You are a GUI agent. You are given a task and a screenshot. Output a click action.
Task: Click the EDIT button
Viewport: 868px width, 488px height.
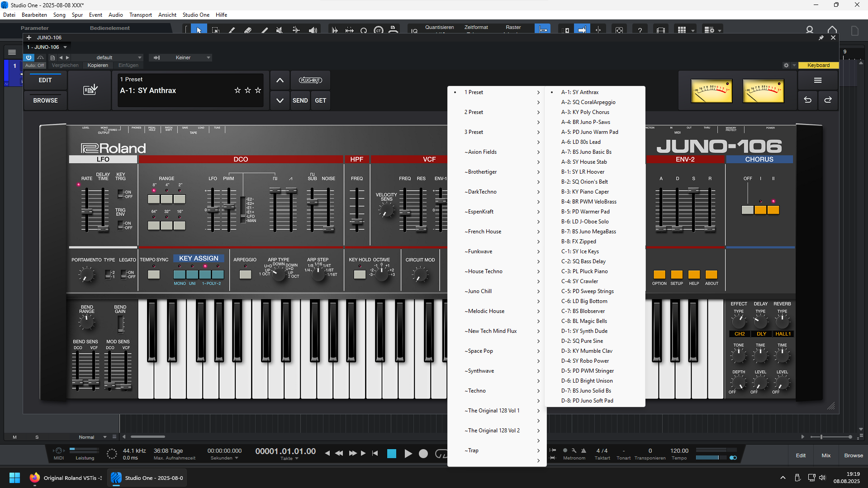pyautogui.click(x=45, y=80)
